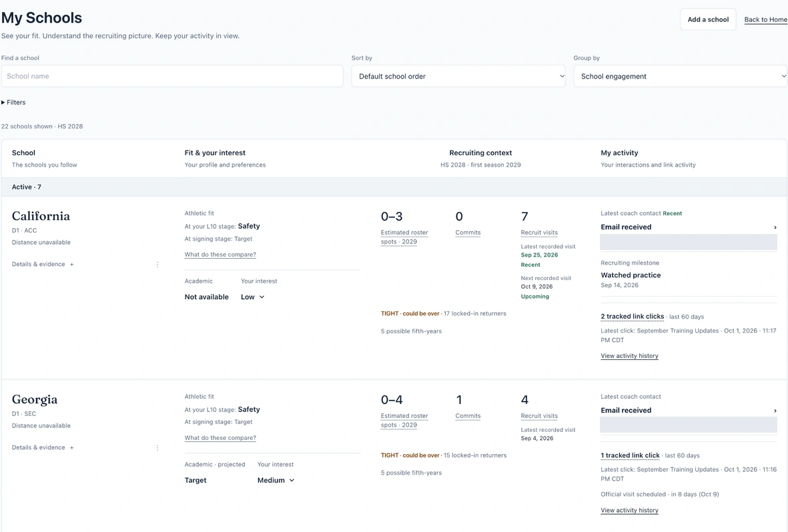Click California 17 locked-in returners note

(475, 313)
